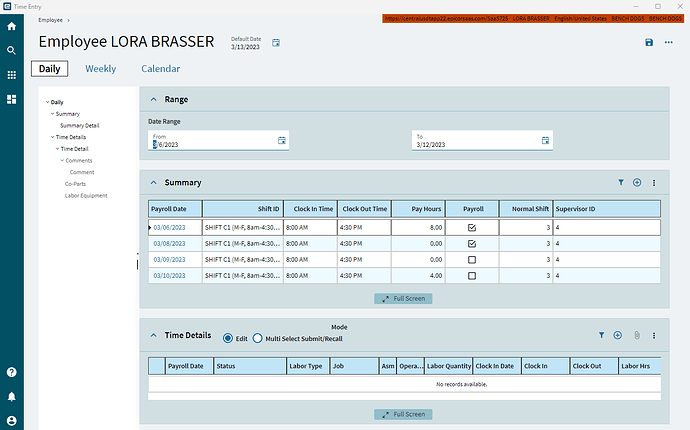Add a new Time Details record
The image size is (690, 430).
[617, 335]
